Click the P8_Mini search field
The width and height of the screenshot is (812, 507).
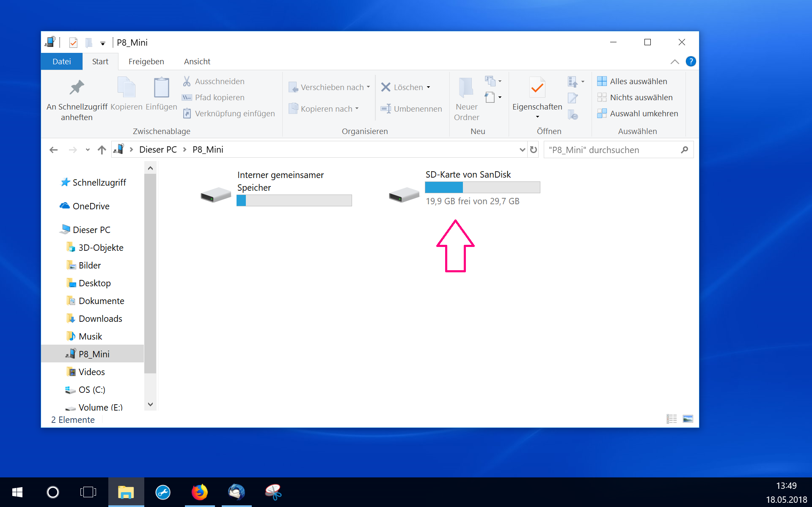pyautogui.click(x=618, y=150)
